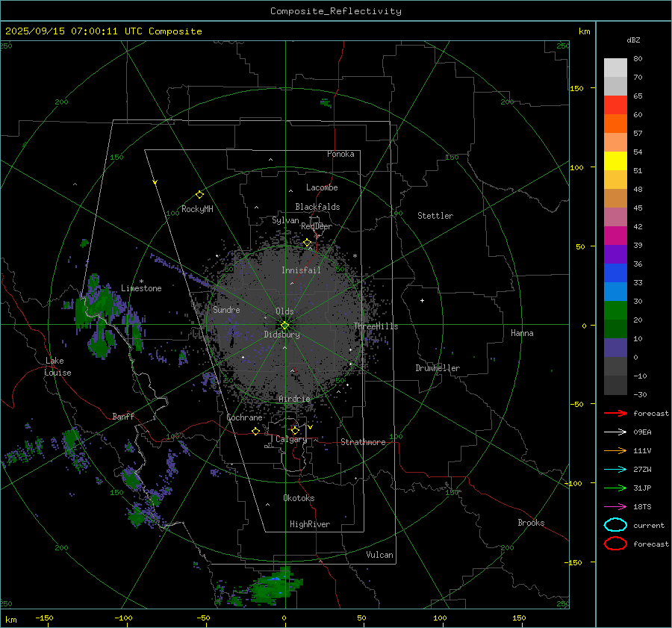Click the Composite_Reflectivity title

point(335,11)
